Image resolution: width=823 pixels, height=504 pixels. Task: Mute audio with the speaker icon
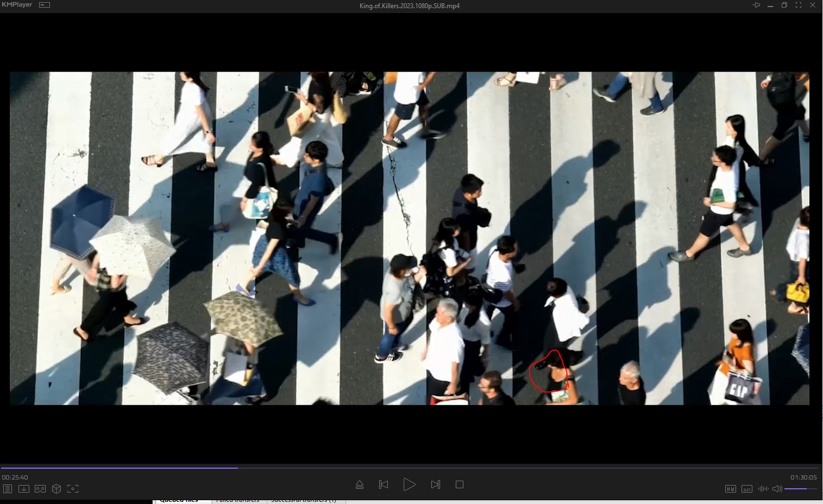point(777,489)
